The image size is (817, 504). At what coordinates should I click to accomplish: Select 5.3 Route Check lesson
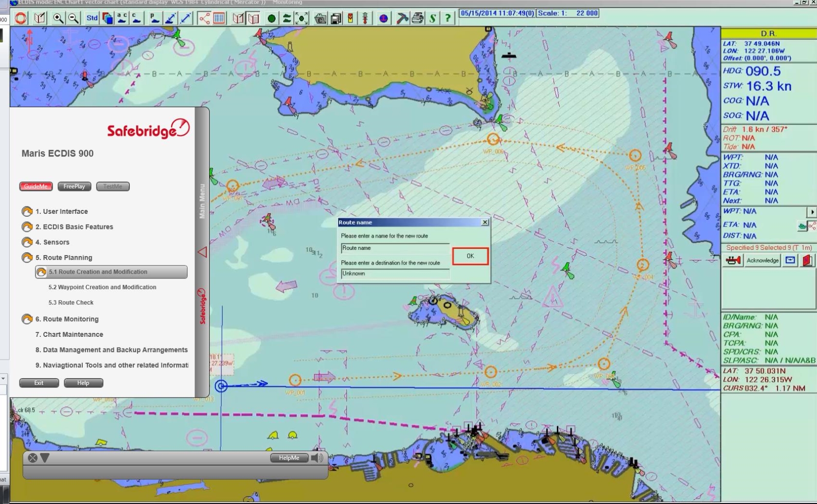71,302
